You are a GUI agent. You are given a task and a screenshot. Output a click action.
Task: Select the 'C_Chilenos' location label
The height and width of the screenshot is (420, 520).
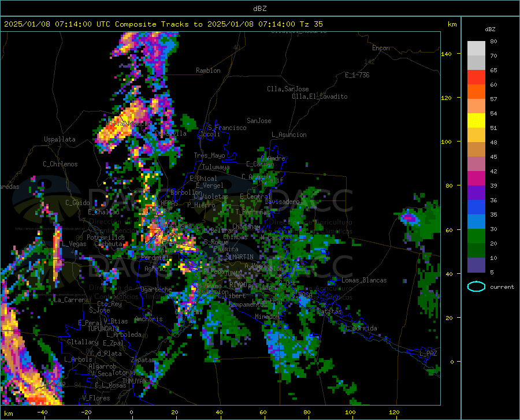[x=60, y=164]
